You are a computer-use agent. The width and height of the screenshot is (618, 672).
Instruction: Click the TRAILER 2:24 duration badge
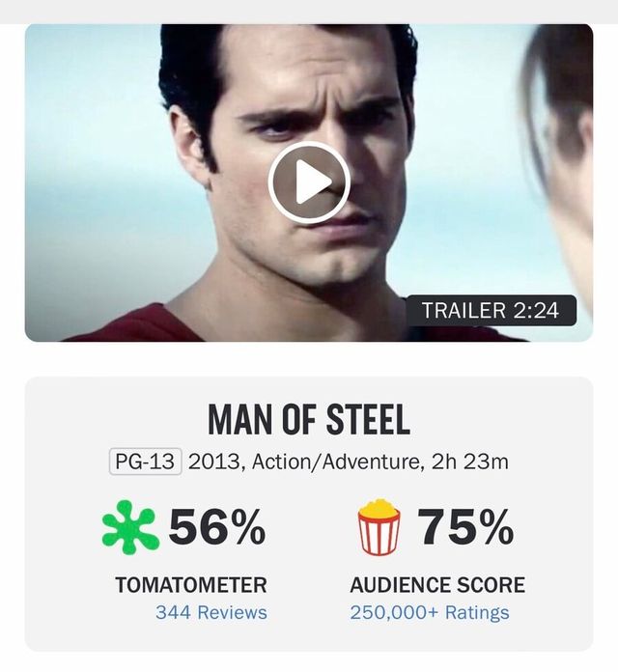tap(491, 311)
